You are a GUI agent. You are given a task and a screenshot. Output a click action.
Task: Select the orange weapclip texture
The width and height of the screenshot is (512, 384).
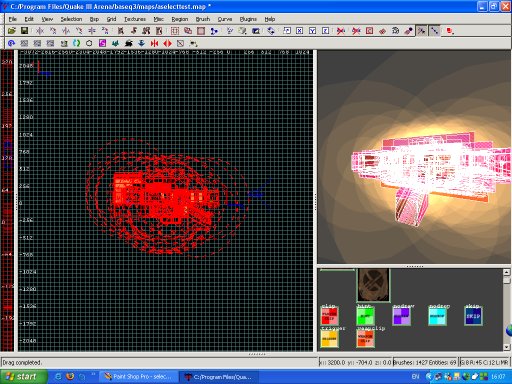tap(365, 339)
